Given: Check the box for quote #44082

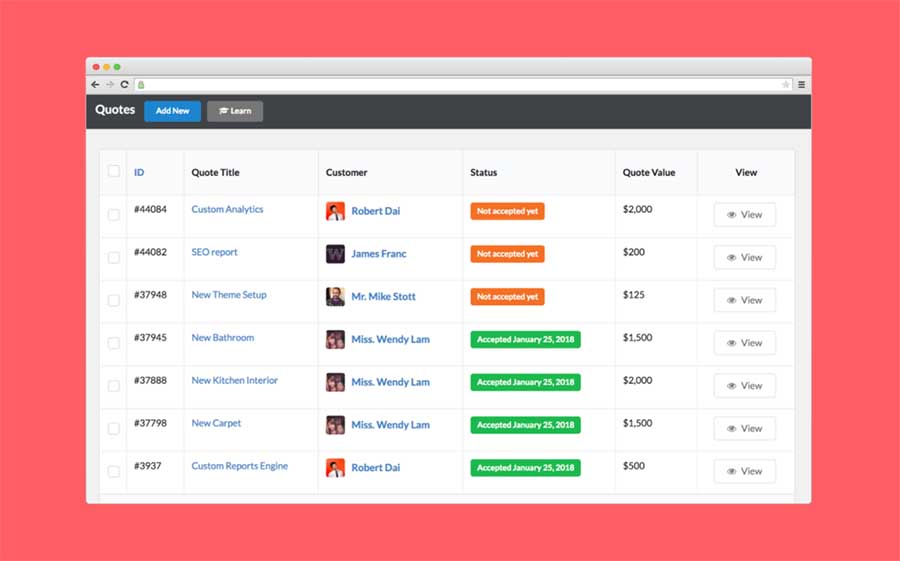Looking at the screenshot, I should 114,257.
